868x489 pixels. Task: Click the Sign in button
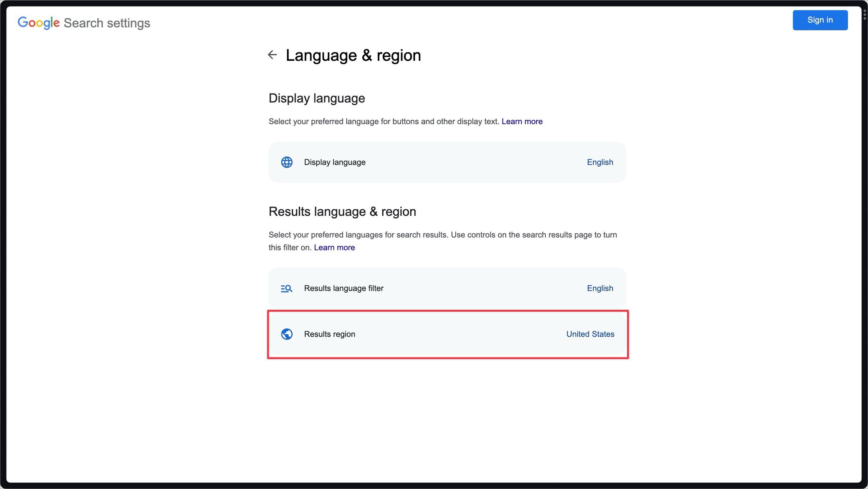click(820, 20)
